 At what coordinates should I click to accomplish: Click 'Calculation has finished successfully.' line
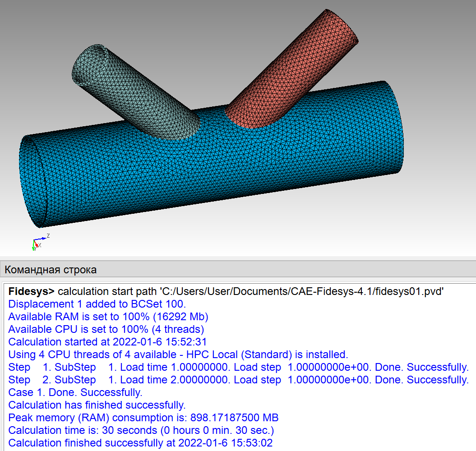coord(97,405)
